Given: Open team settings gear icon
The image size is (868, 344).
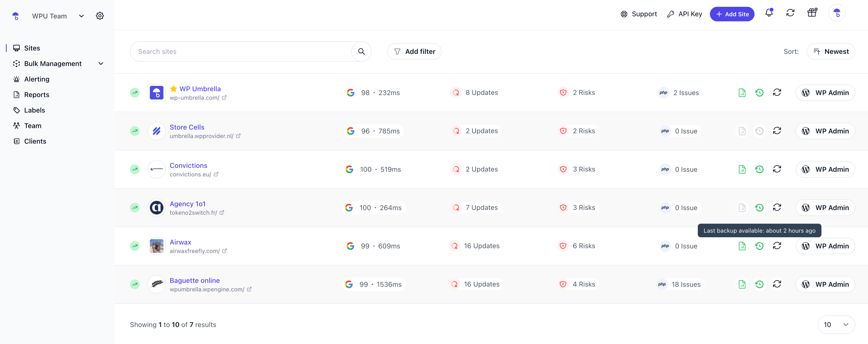Looking at the screenshot, I should (x=100, y=16).
